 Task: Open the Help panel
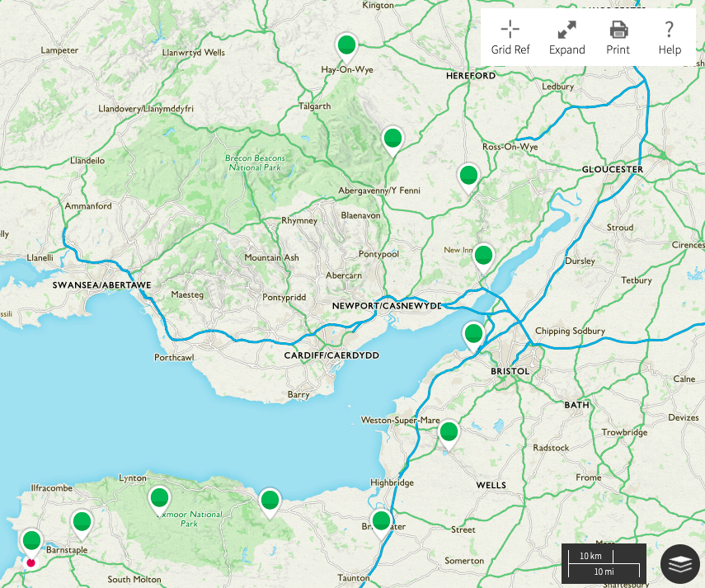[x=670, y=38]
